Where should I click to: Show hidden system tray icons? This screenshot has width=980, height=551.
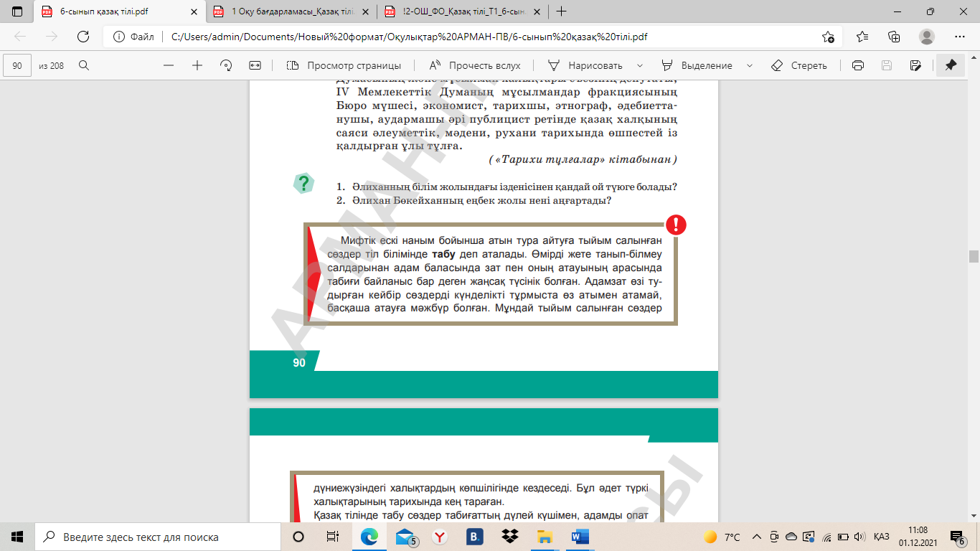coord(755,537)
